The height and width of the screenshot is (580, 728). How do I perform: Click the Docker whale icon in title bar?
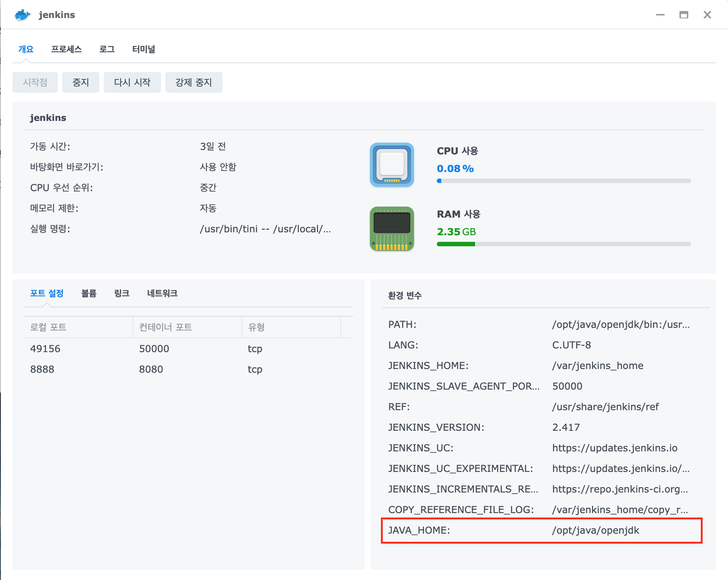[x=22, y=15]
